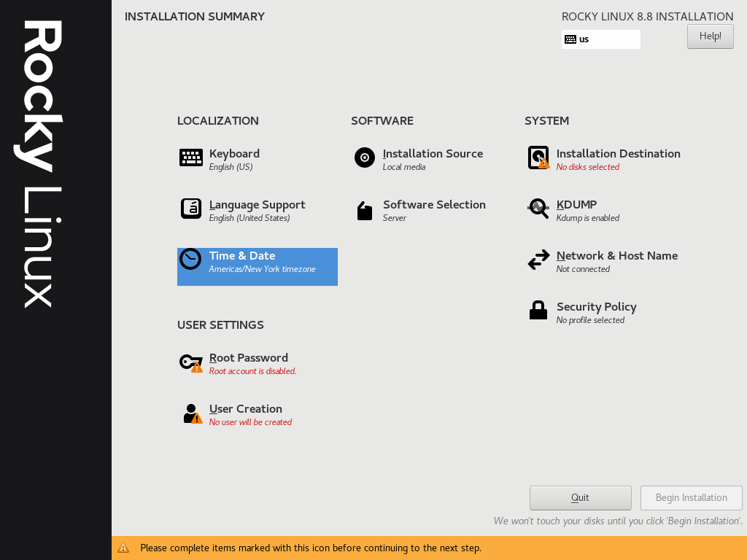The height and width of the screenshot is (560, 747).
Task: Click the Time & Date clock icon
Action: coord(190,259)
